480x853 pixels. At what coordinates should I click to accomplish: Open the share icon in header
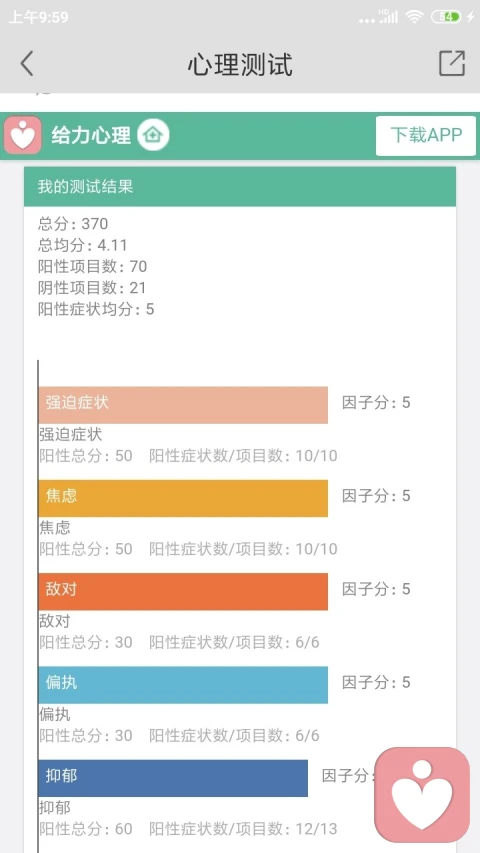(452, 63)
